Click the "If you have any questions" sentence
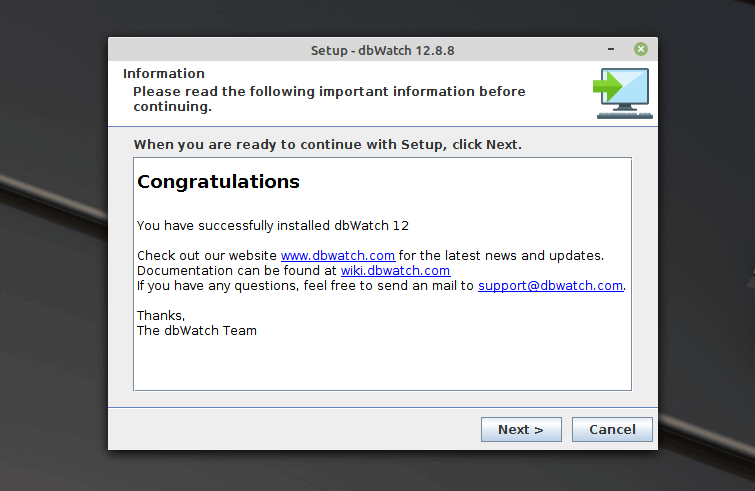This screenshot has width=755, height=491. 305,285
